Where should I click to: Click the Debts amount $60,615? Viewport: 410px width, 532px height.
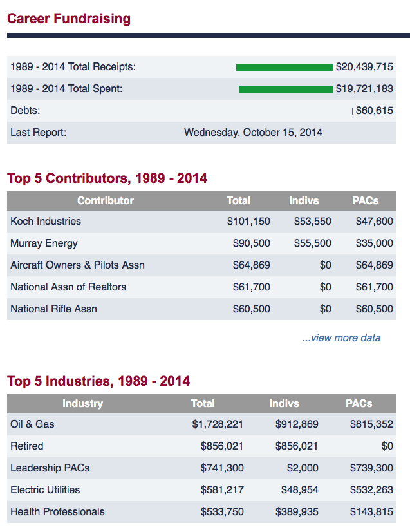click(x=375, y=111)
